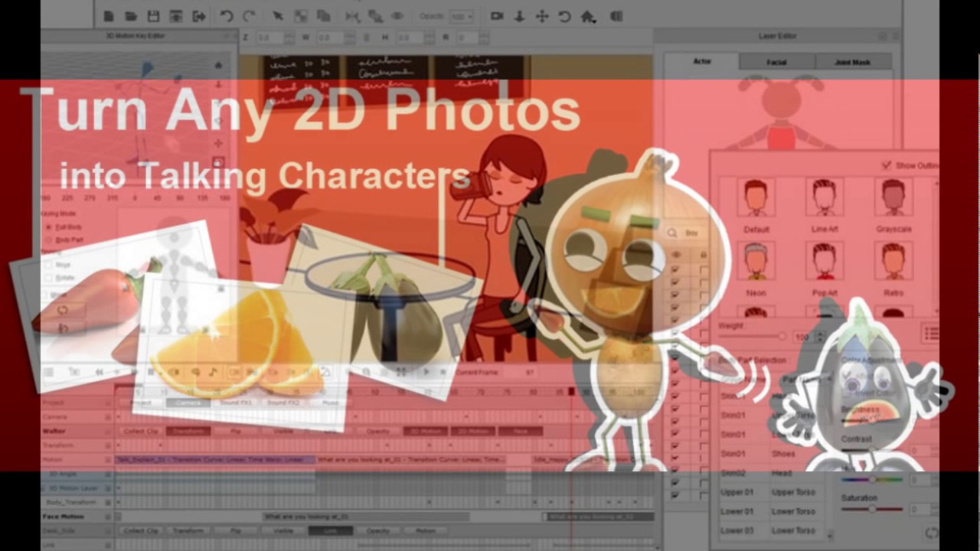The height and width of the screenshot is (551, 980).
Task: Open the Opacity value dropdown
Action: (462, 16)
